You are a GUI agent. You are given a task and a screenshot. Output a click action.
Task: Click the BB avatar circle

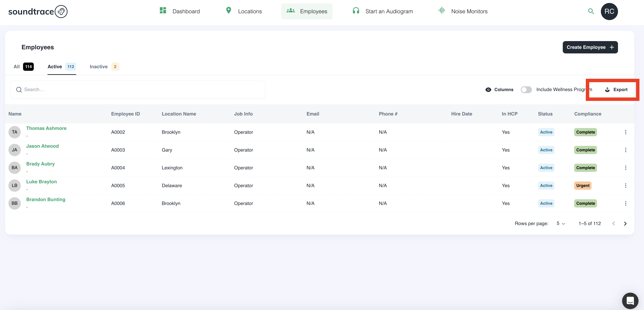15,203
